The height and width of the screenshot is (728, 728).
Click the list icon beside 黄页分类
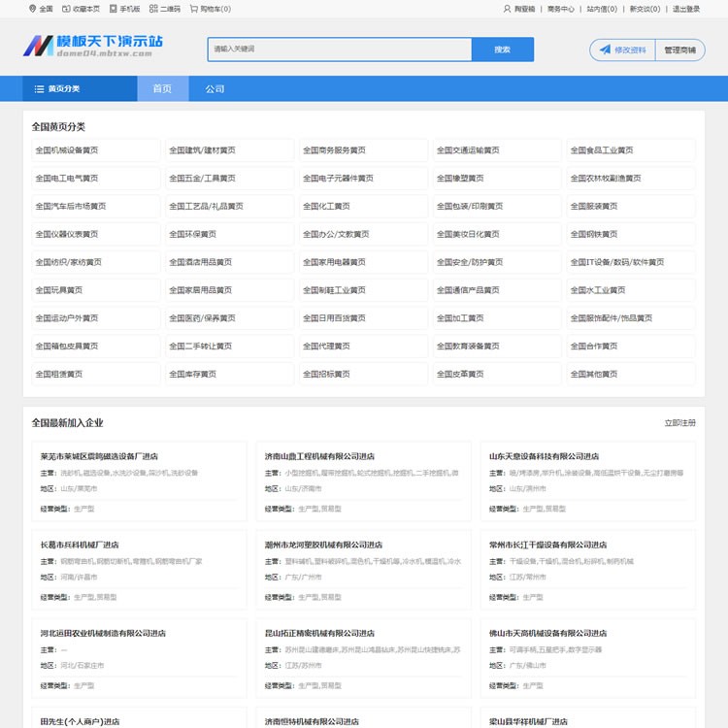coord(39,88)
